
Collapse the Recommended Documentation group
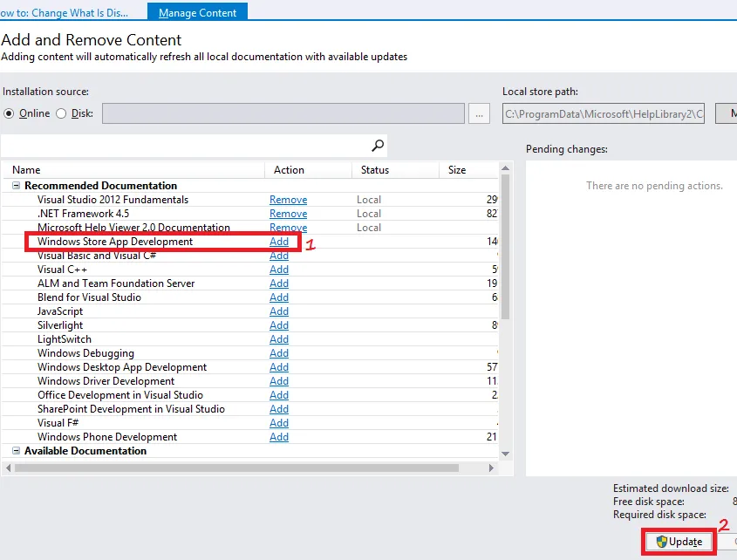pos(16,186)
